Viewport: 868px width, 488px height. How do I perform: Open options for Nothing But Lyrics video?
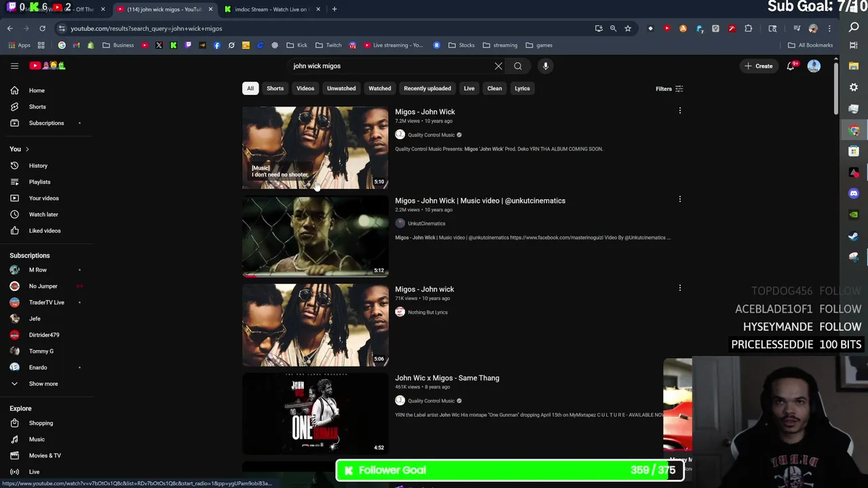point(679,288)
